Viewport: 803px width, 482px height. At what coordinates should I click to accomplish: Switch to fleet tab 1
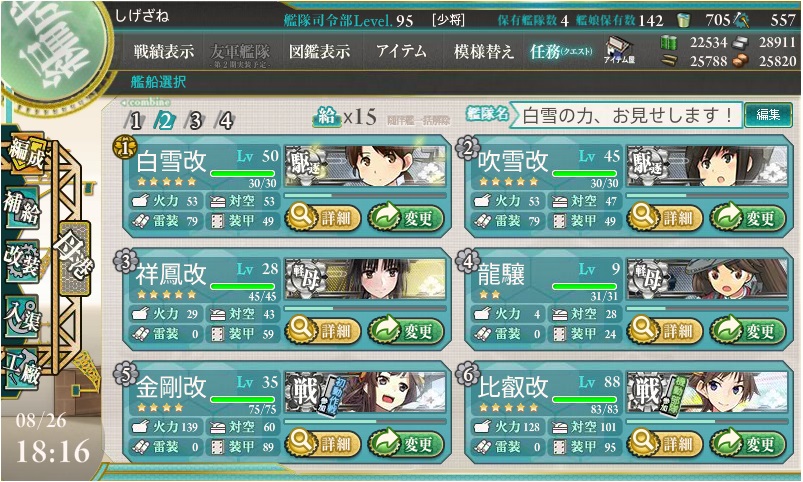coord(135,121)
